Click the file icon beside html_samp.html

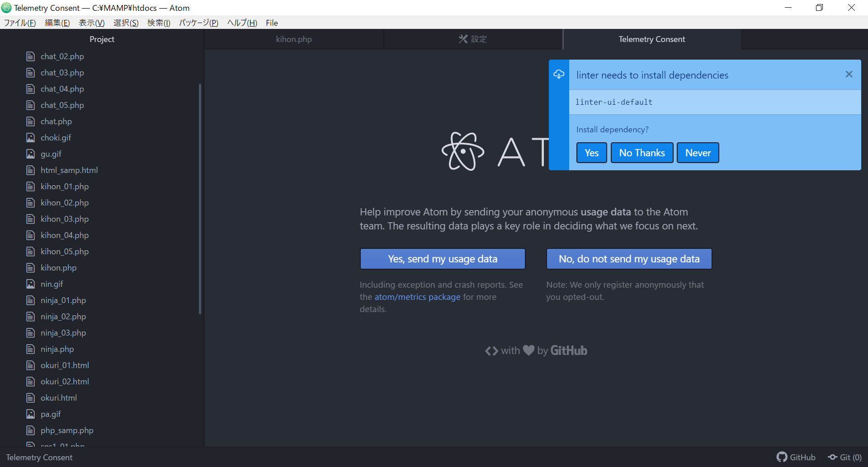pos(30,170)
